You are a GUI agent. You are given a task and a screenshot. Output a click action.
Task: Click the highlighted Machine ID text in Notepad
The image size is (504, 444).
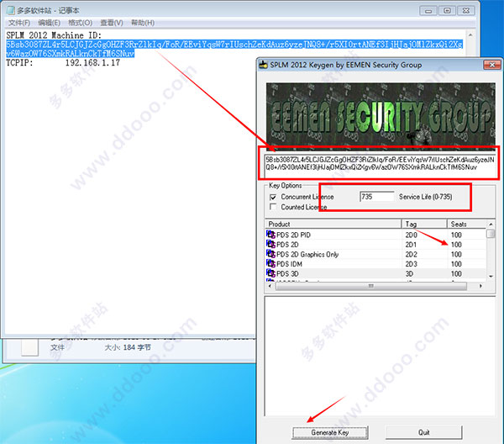click(x=234, y=49)
